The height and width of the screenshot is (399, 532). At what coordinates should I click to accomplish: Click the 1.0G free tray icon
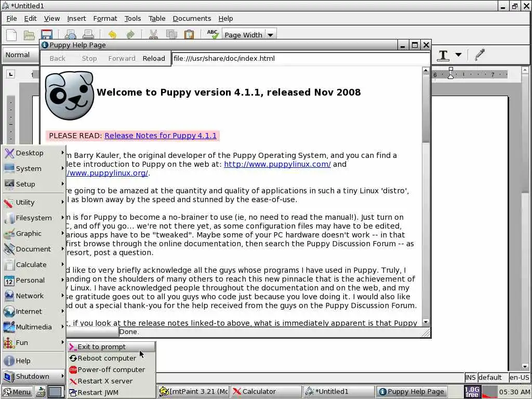[x=472, y=392]
